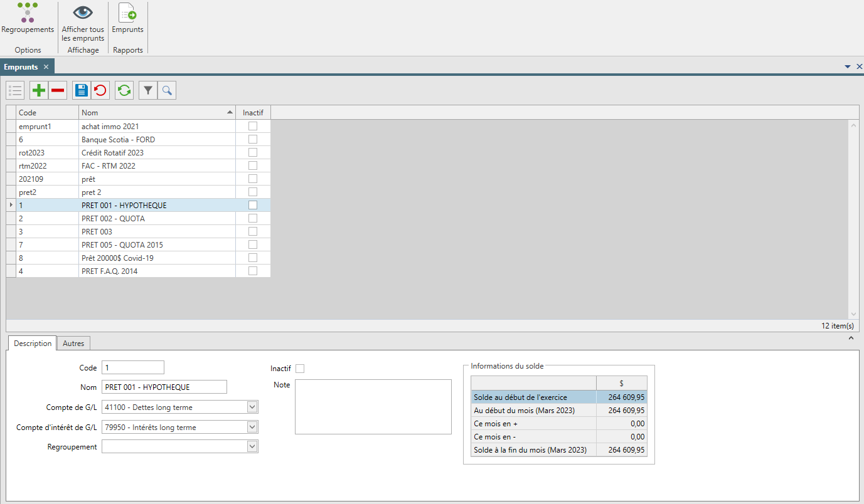The image size is (864, 504).
Task: Select the FAC - RTM 2022 row
Action: (x=139, y=165)
